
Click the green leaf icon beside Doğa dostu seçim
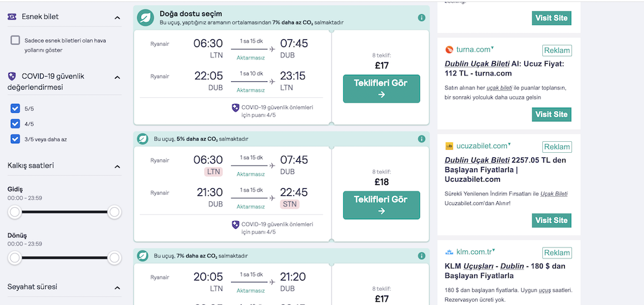tap(146, 17)
